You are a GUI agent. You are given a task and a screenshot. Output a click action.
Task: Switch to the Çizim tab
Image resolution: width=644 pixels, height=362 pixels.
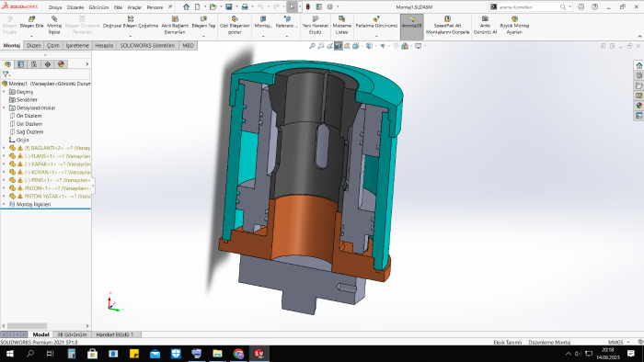53,46
